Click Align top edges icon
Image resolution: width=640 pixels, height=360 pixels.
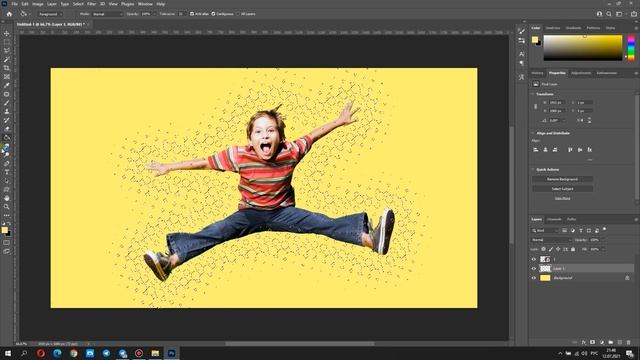point(570,150)
